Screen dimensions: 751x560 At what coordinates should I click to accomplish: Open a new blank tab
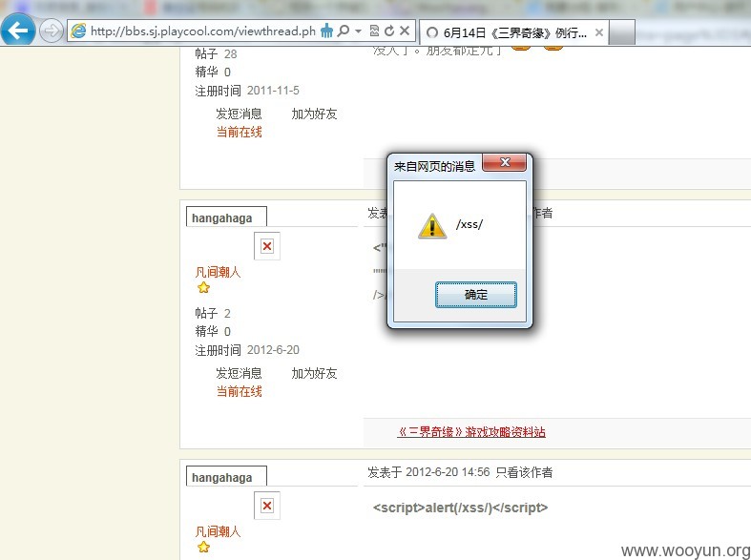coord(622,32)
